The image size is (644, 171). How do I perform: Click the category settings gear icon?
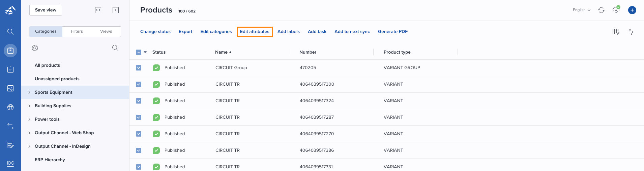35,48
